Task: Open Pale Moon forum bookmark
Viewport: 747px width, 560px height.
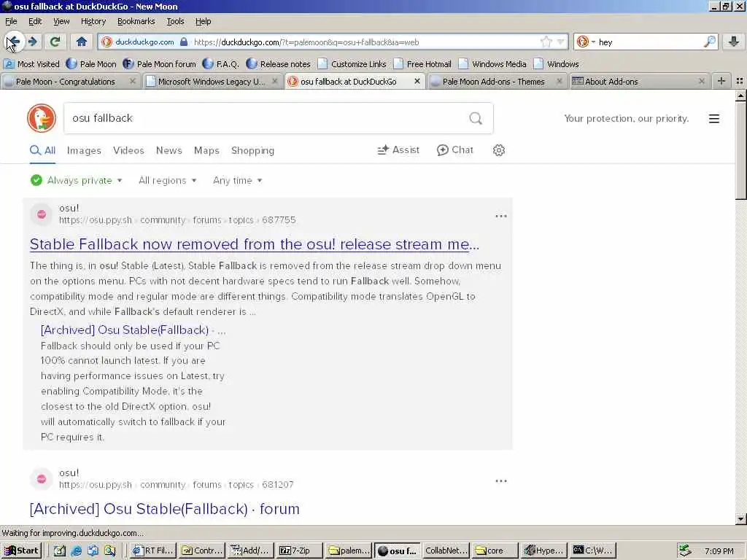Action: click(159, 64)
